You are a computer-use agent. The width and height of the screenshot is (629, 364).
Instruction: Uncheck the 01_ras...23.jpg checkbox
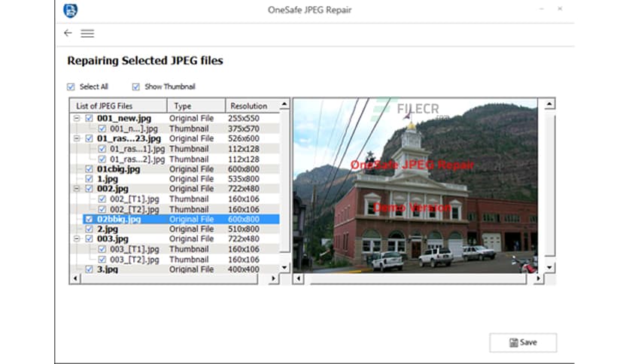[x=89, y=138]
